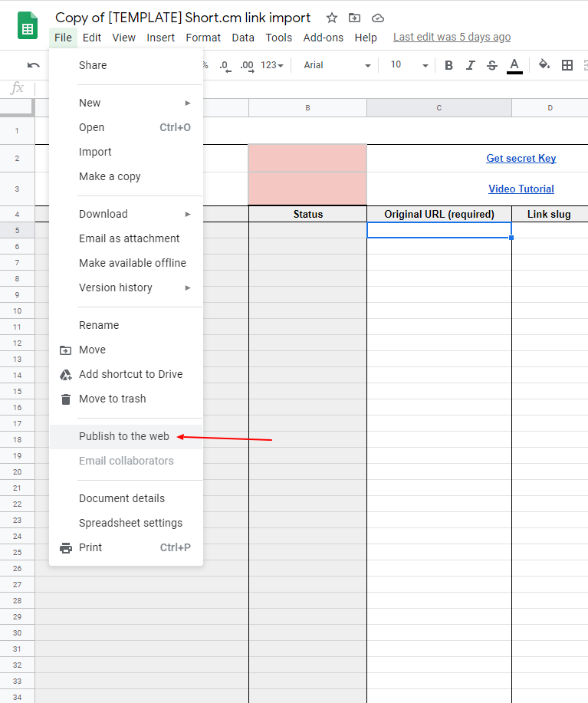Toggle bold formatting
This screenshot has height=703, width=588.
[x=448, y=65]
